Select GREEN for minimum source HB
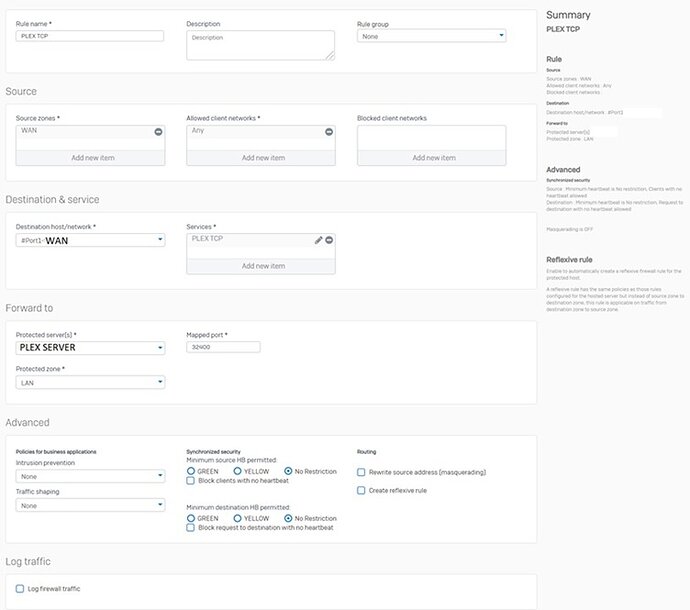690x610 pixels. coord(191,471)
